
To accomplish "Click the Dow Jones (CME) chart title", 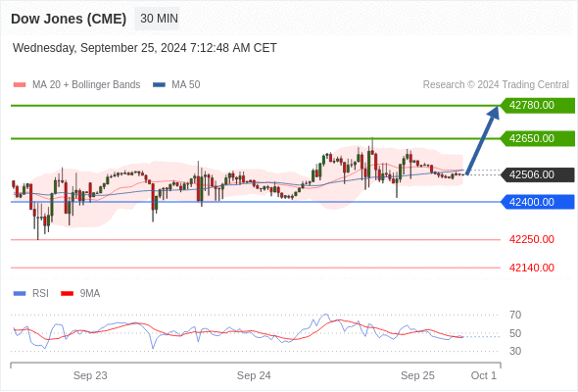I will click(x=69, y=19).
